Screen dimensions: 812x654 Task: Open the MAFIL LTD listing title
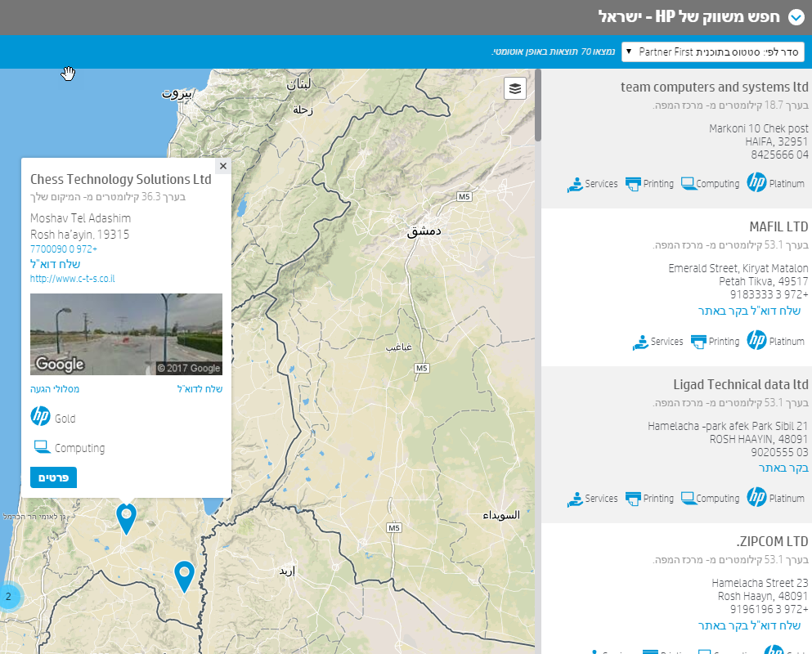[778, 226]
